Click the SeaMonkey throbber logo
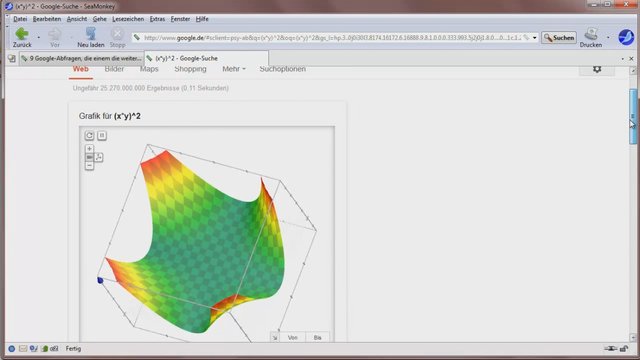 626,37
